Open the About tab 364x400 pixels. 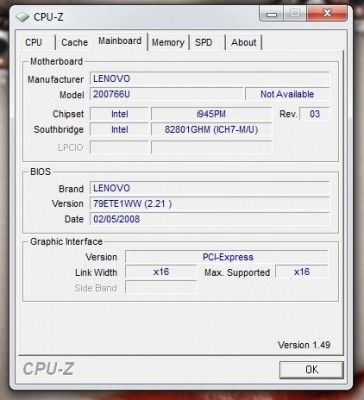coord(244,43)
